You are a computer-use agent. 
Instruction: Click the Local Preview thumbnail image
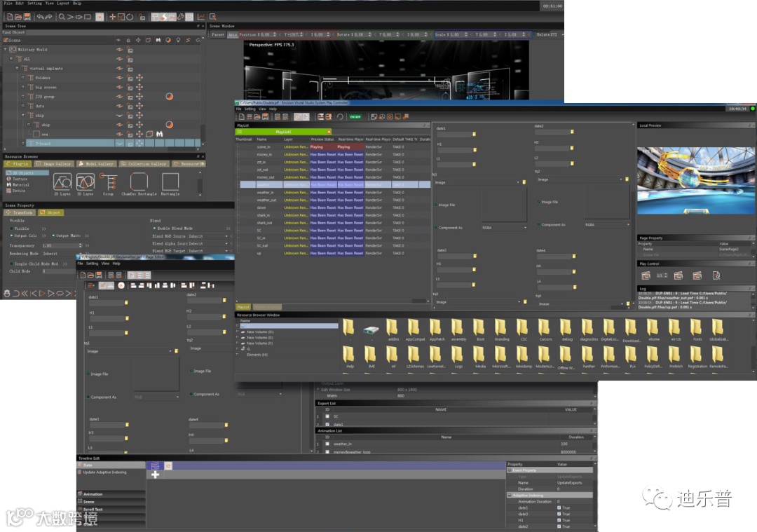click(x=695, y=181)
